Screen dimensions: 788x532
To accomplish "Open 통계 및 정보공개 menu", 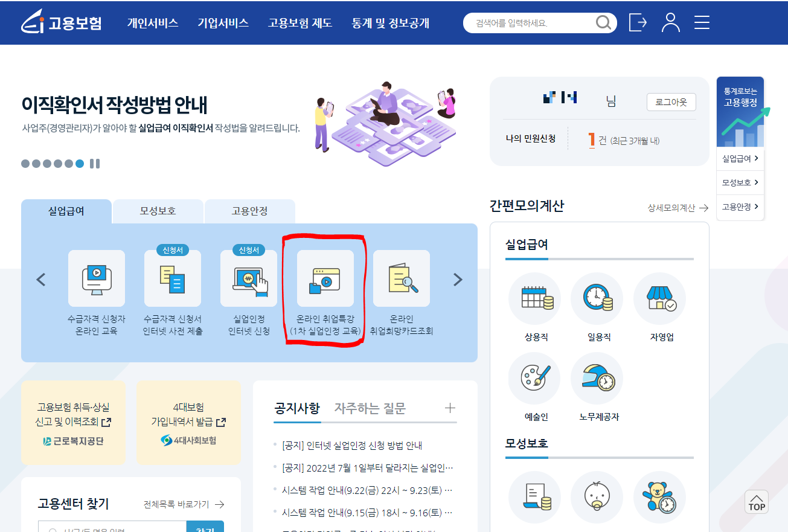I will click(x=391, y=23).
